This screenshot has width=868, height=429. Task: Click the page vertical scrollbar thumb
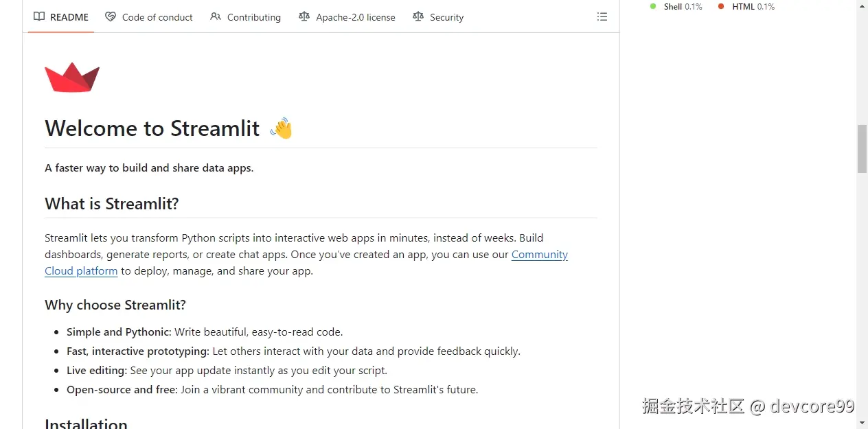pos(862,149)
